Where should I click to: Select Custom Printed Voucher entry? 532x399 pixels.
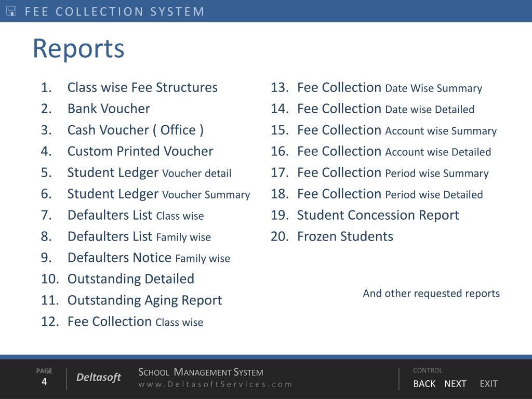(x=140, y=151)
